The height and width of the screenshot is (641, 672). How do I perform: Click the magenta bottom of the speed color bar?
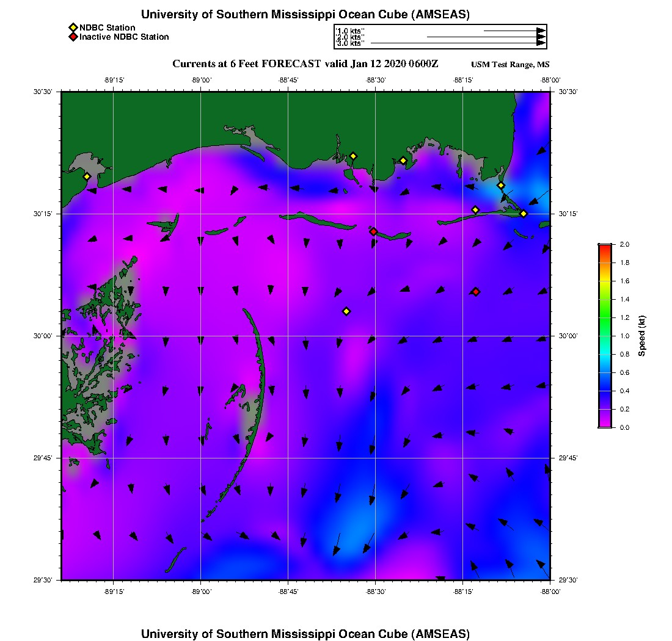[x=605, y=424]
